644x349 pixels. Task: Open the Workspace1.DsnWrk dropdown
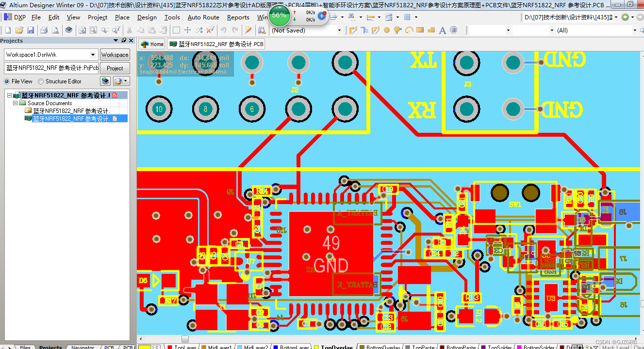[92, 54]
